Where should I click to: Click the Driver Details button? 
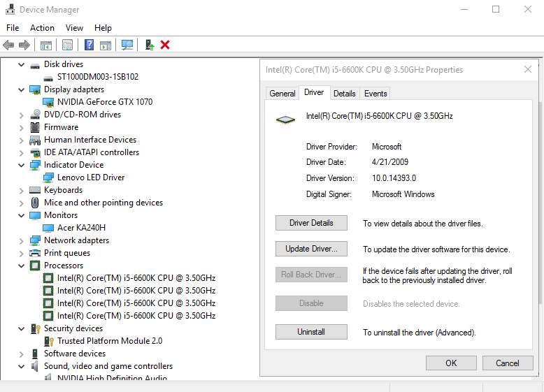311,223
